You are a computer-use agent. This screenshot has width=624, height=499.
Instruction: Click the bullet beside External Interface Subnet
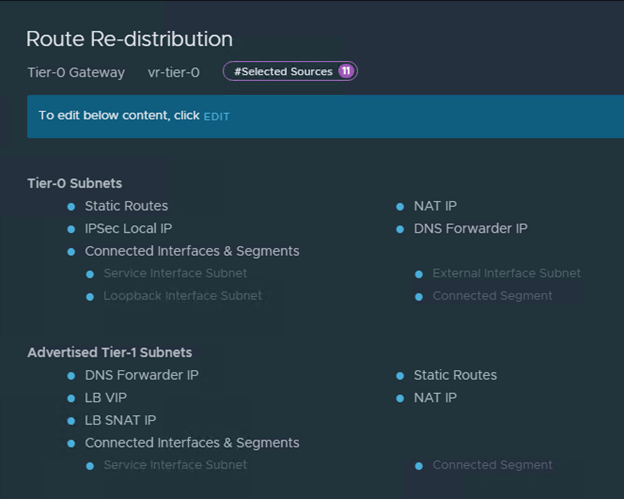pyautogui.click(x=419, y=274)
